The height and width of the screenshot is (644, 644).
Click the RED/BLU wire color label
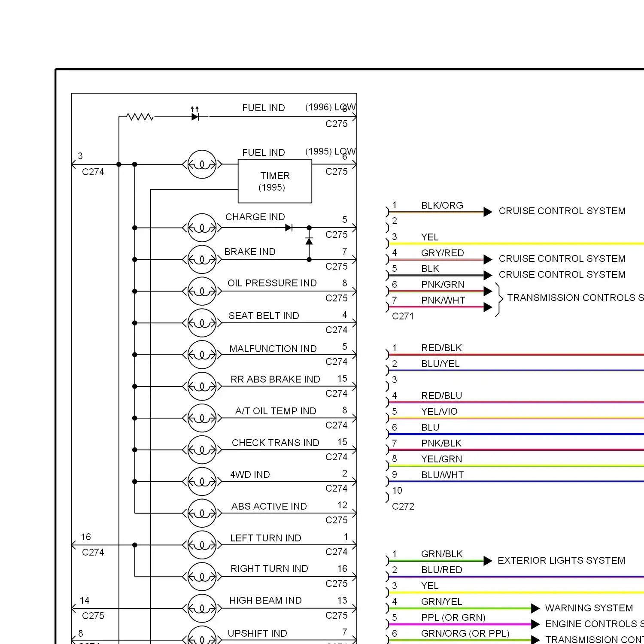pos(441,395)
